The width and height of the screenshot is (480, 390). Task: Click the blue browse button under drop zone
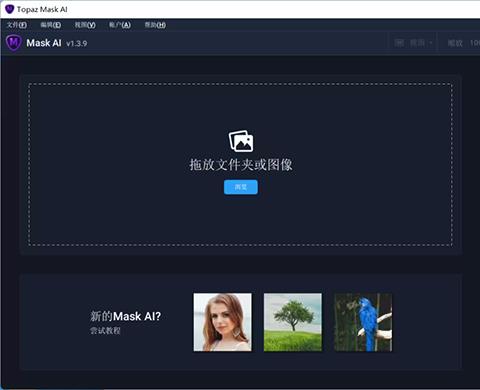(241, 187)
